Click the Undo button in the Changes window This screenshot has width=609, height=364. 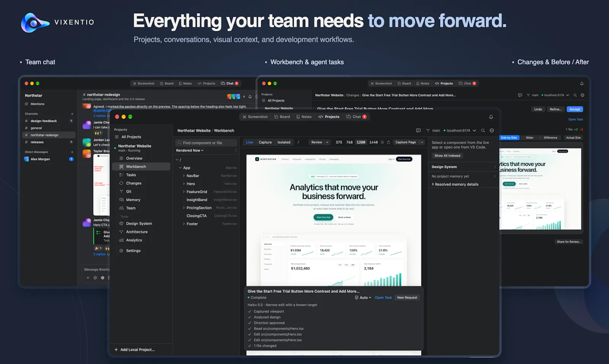pyautogui.click(x=538, y=109)
